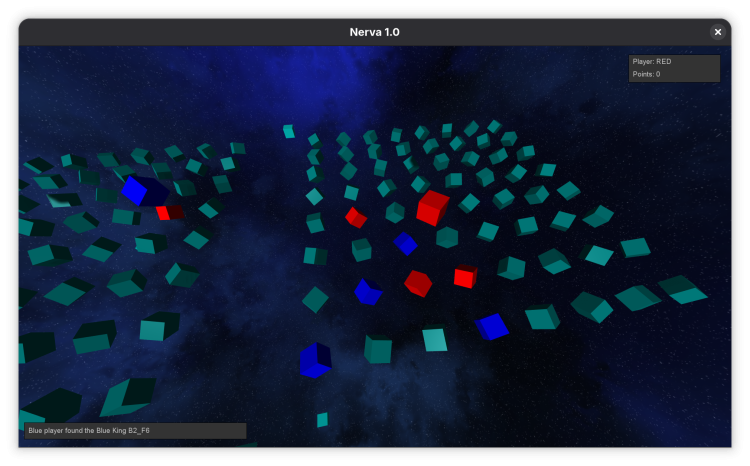Pick the teal cube just right of the bottommost blue cube
The image size is (750, 466).
[378, 349]
